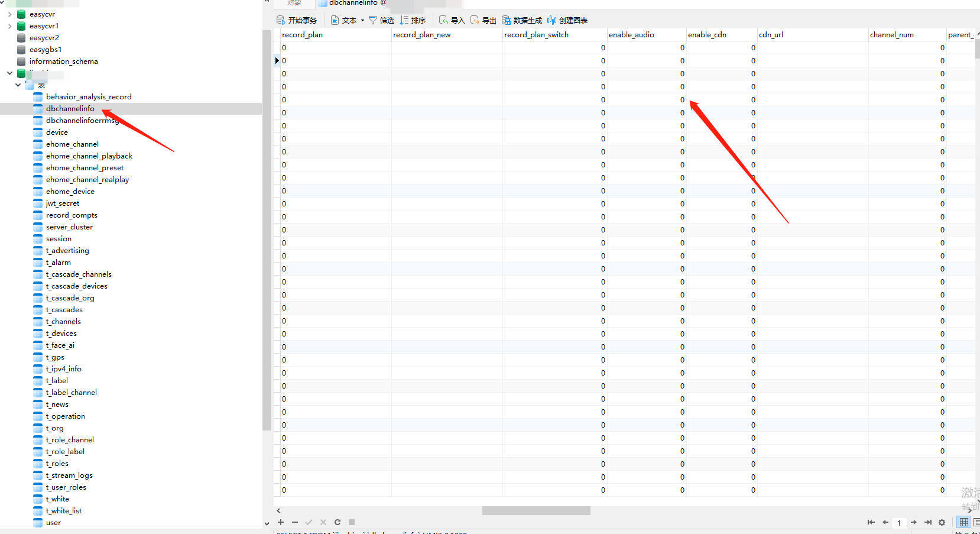The width and height of the screenshot is (980, 534).
Task: Click the 排序 sort button
Action: pos(413,20)
